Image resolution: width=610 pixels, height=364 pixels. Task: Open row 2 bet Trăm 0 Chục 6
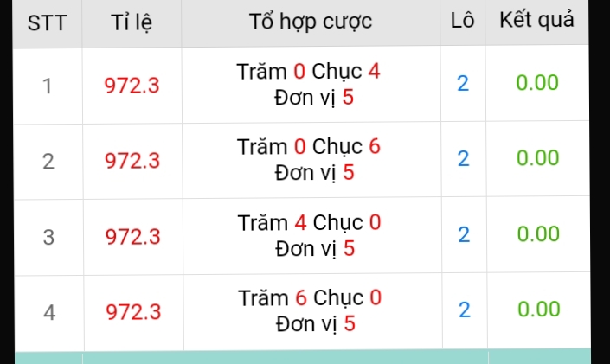309,159
